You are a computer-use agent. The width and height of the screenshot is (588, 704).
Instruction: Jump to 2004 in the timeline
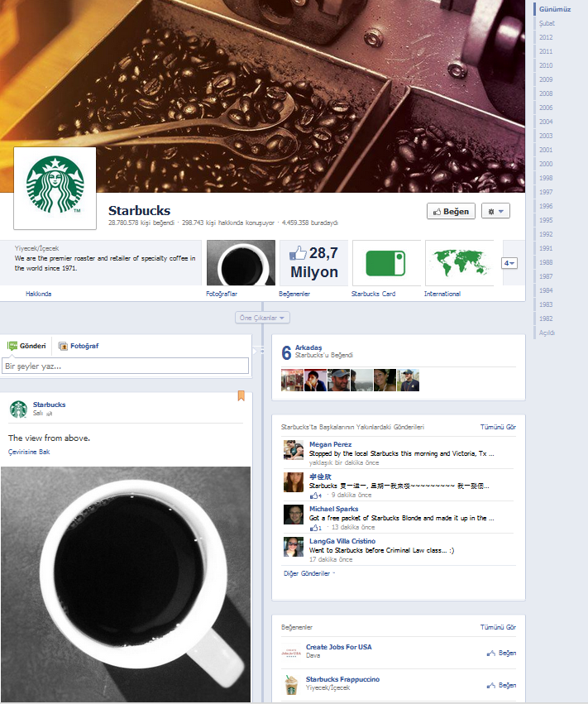pyautogui.click(x=546, y=122)
